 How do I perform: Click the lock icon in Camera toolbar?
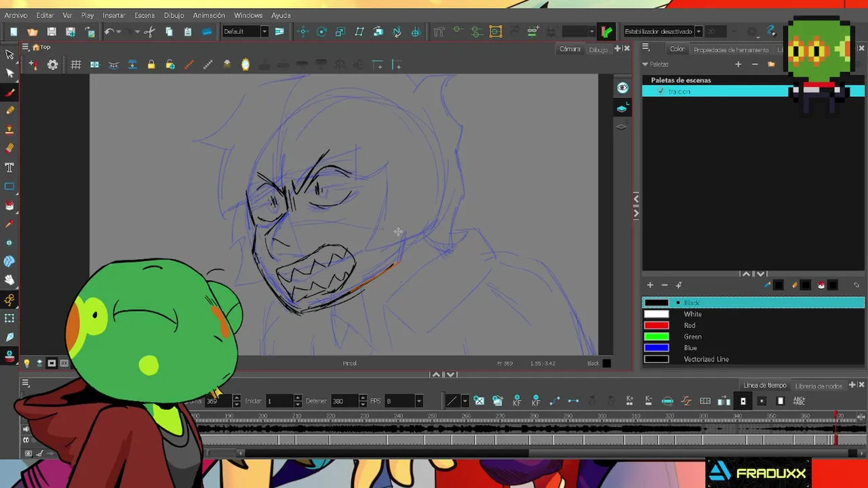pyautogui.click(x=151, y=65)
